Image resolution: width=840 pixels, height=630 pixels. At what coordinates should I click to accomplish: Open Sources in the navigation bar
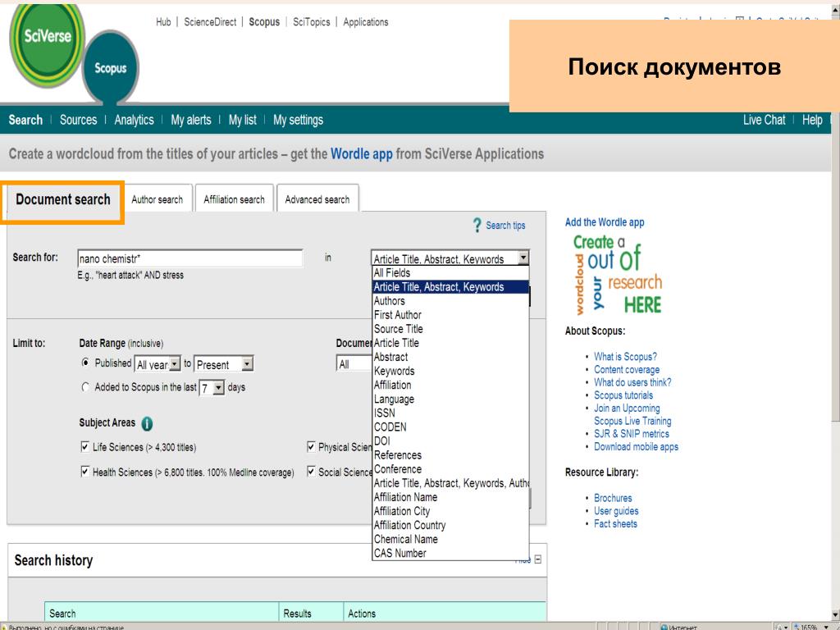coord(78,120)
